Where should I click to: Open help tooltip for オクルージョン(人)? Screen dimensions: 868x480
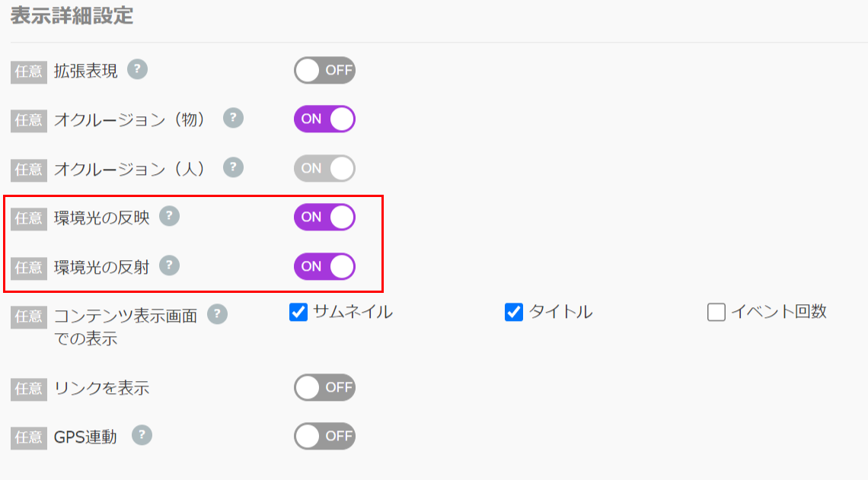coord(233,167)
